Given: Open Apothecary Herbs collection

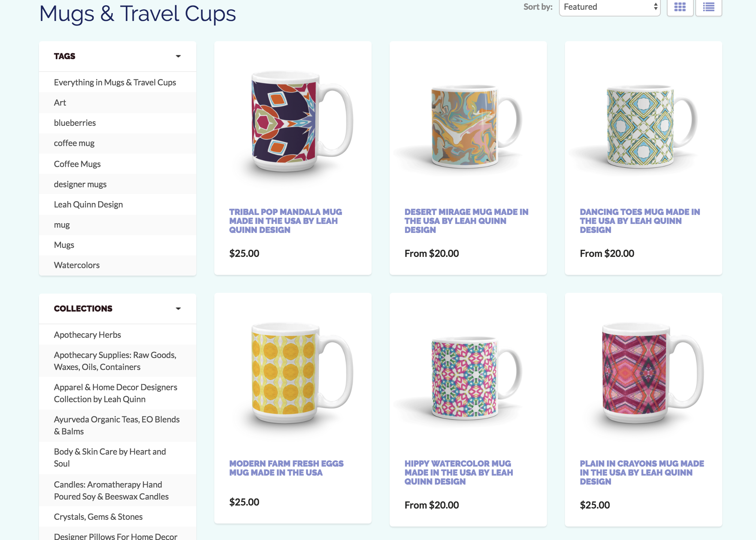Looking at the screenshot, I should pos(87,335).
